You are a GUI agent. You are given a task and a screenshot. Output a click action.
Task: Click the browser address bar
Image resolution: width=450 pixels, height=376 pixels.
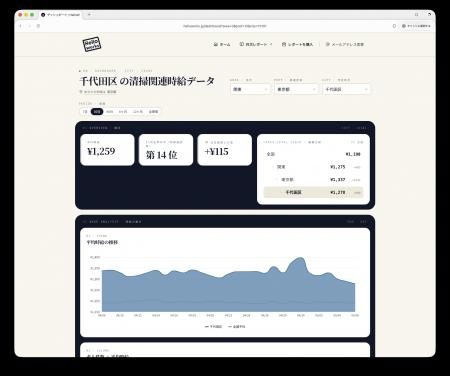tap(225, 26)
